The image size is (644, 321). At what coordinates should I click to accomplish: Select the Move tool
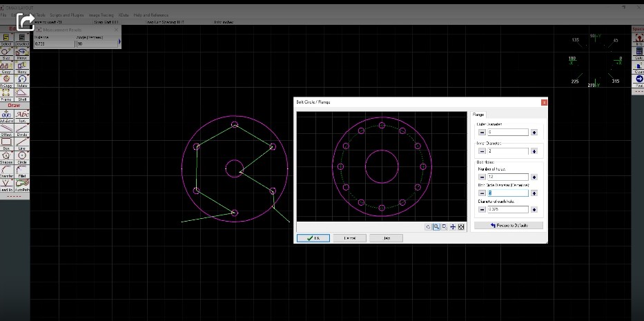22,68
